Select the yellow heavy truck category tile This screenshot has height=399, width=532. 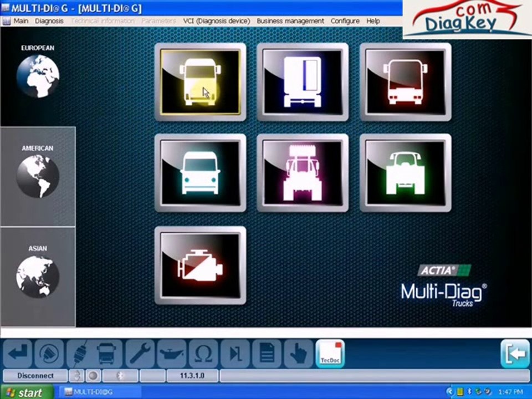click(200, 82)
